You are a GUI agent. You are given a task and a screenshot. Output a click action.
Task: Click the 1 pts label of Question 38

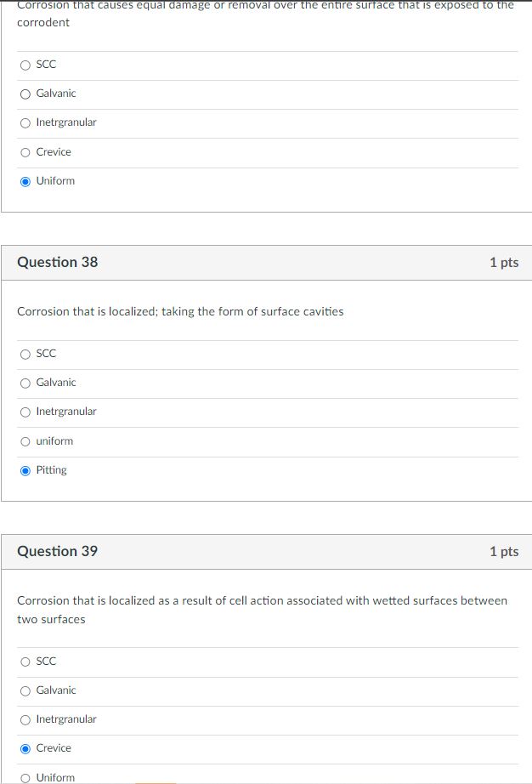504,263
